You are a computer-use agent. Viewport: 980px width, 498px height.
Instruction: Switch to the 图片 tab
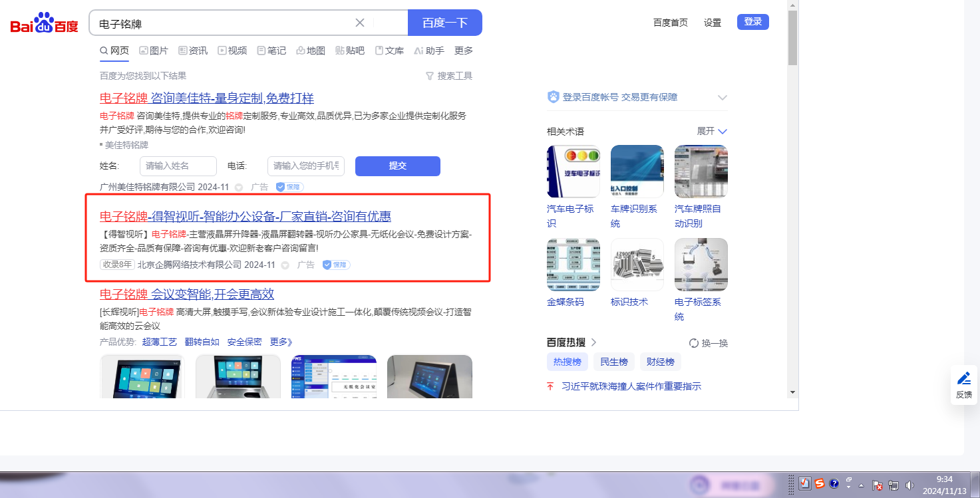click(154, 51)
